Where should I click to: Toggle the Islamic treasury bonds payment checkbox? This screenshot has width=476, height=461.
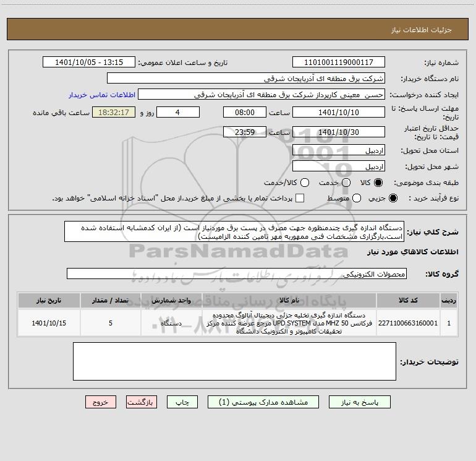click(300, 198)
